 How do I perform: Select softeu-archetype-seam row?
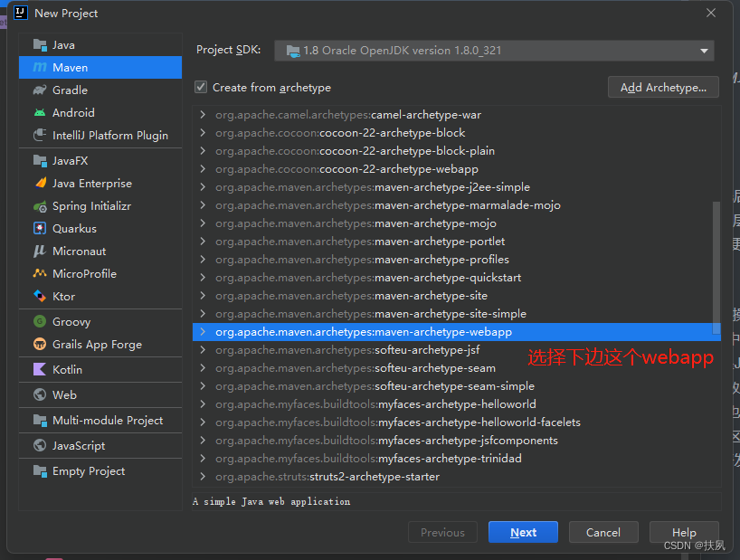point(456,368)
